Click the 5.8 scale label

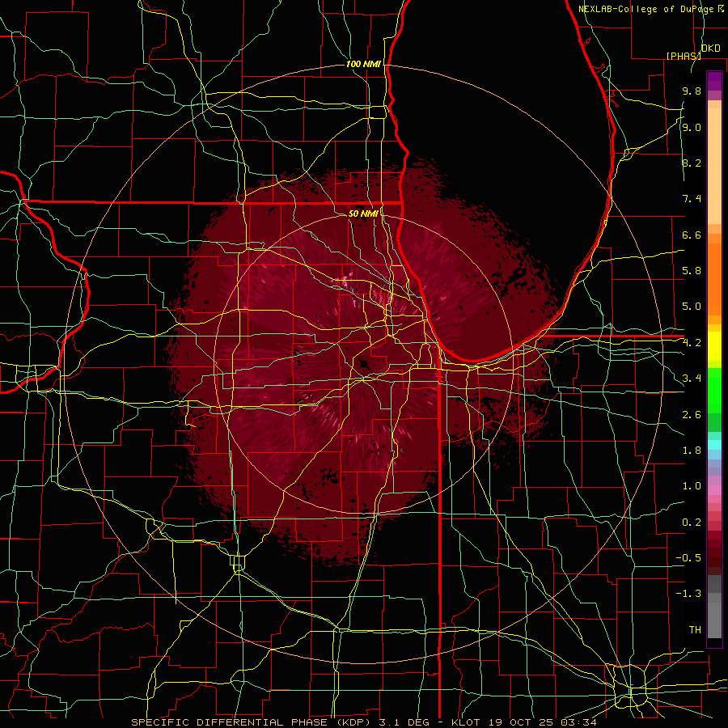pos(692,271)
